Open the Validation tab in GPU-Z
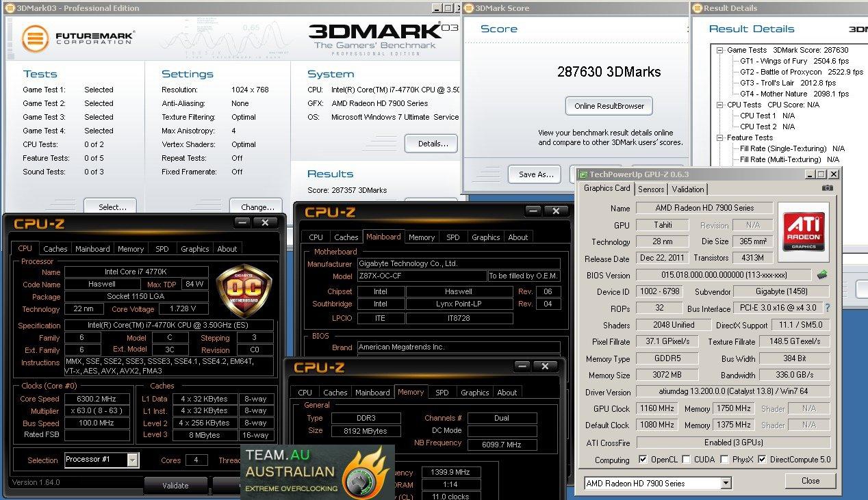The width and height of the screenshot is (868, 500). (688, 189)
